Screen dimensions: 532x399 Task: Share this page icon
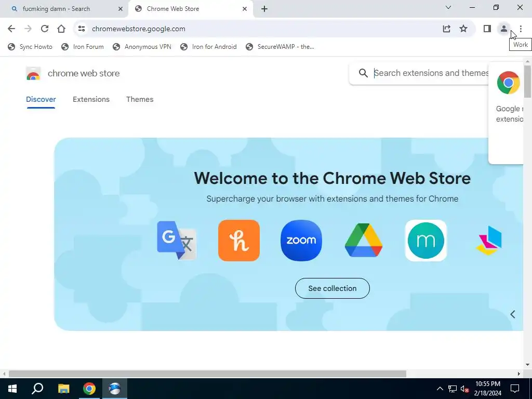[x=446, y=29]
